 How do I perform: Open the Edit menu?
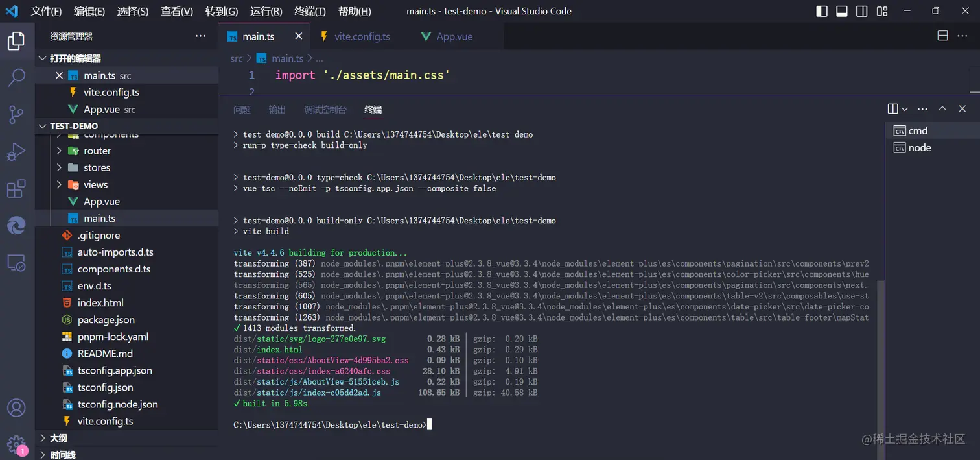coord(89,11)
